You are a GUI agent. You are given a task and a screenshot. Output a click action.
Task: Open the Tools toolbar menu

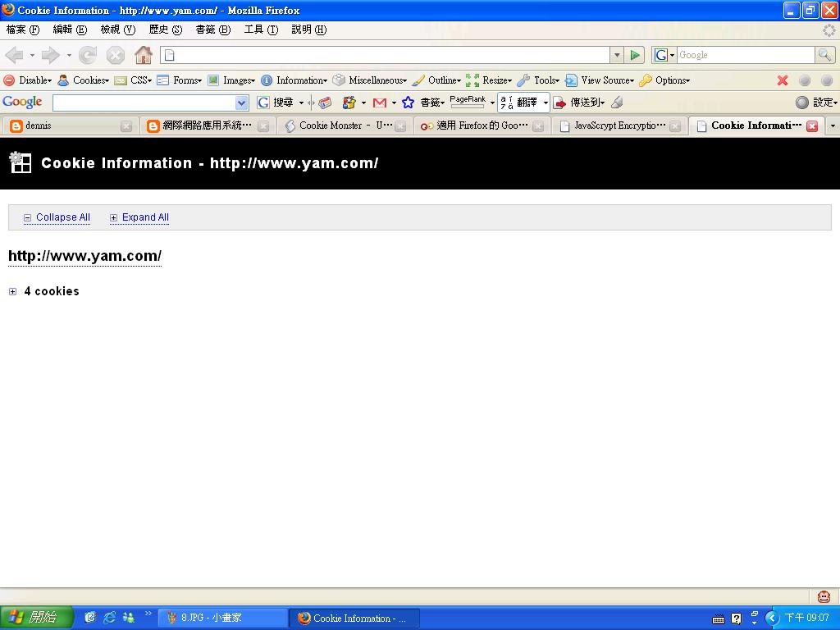pyautogui.click(x=538, y=80)
